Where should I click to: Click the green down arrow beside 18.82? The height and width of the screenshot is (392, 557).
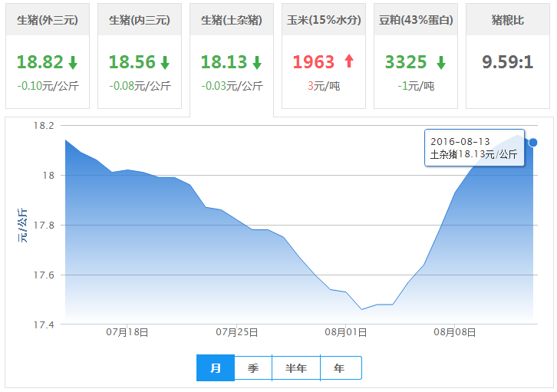point(72,63)
